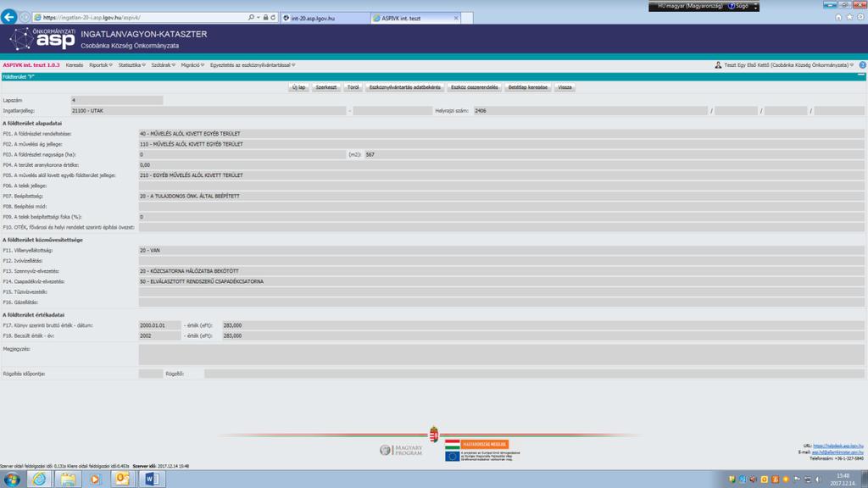Switch to int-20.asp.lgov.hu tab
Viewport: 868px width, 488px height.
click(x=325, y=18)
